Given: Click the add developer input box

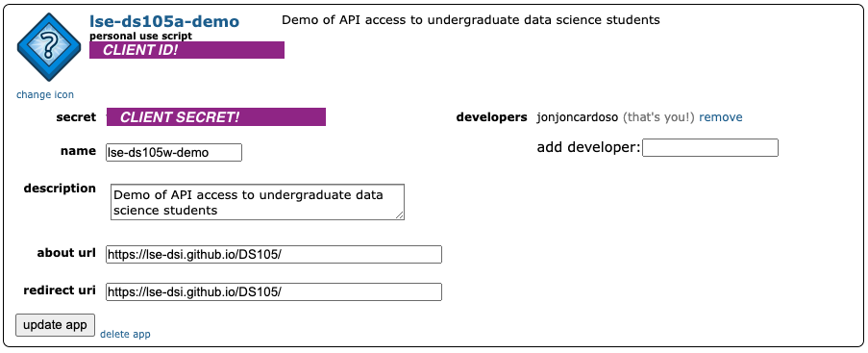Looking at the screenshot, I should [710, 148].
